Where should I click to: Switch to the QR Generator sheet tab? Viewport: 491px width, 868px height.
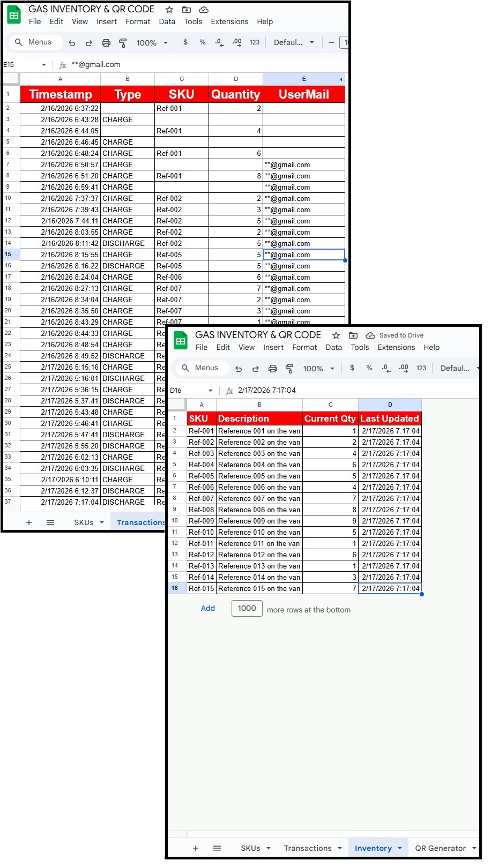(x=440, y=848)
